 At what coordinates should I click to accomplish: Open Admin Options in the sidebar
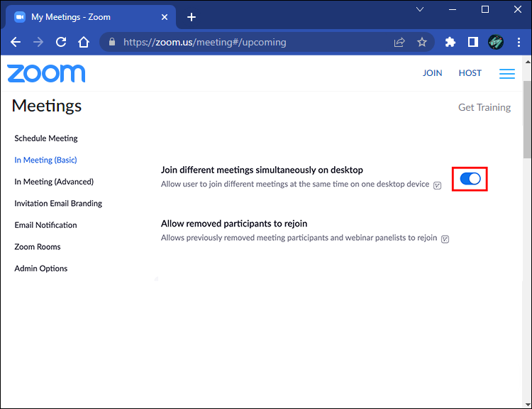tap(40, 268)
